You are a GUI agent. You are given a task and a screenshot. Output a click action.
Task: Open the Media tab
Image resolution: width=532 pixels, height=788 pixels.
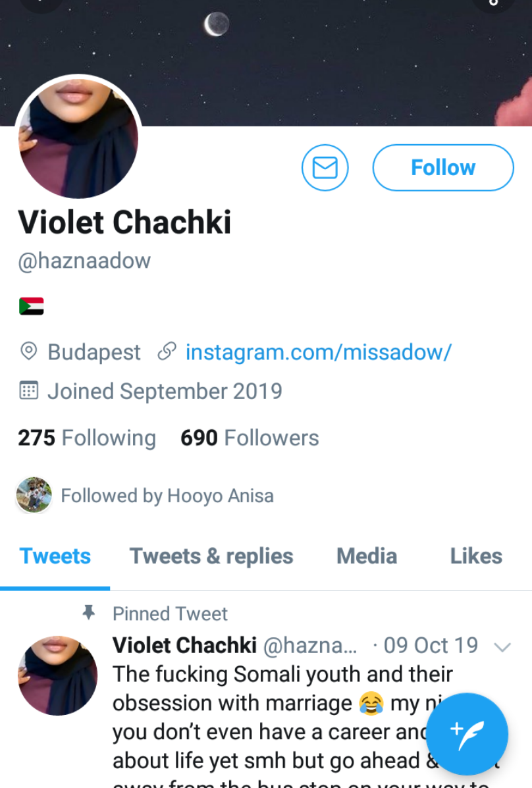(367, 556)
